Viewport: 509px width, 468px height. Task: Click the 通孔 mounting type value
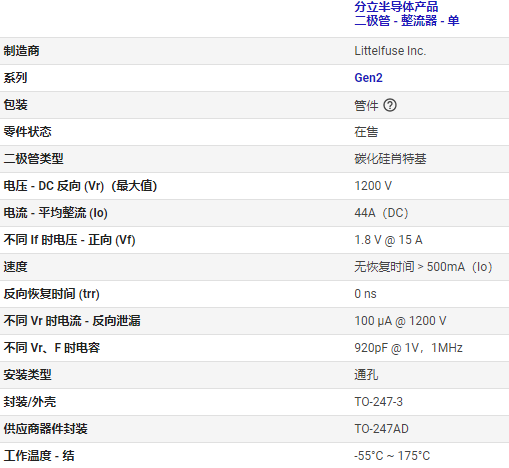coord(366,375)
